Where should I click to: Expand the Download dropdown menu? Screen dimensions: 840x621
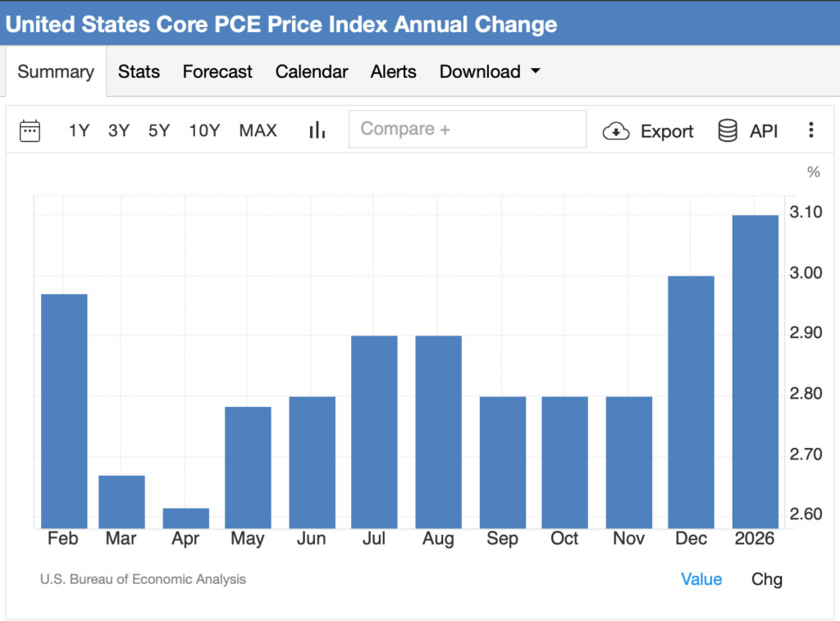pos(490,72)
